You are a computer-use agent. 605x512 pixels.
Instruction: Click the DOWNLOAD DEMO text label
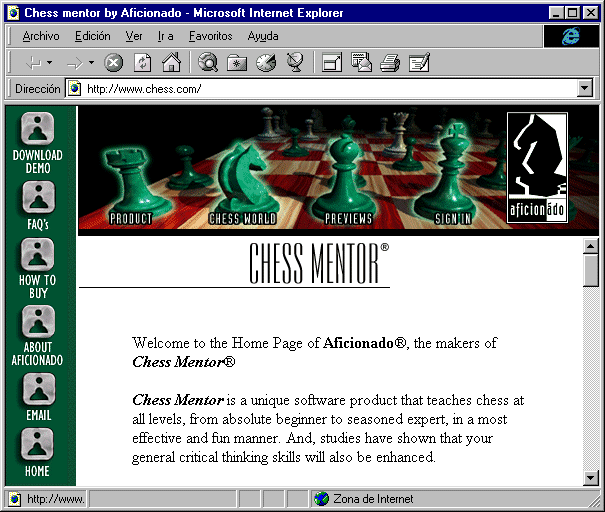tap(37, 162)
